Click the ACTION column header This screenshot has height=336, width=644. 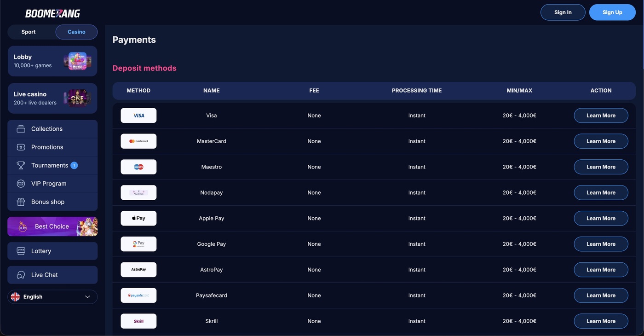point(601,91)
